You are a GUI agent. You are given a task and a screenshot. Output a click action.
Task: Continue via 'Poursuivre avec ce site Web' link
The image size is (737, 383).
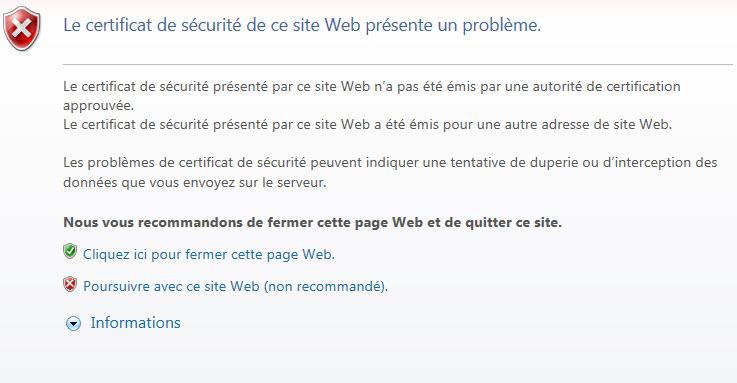[171, 286]
